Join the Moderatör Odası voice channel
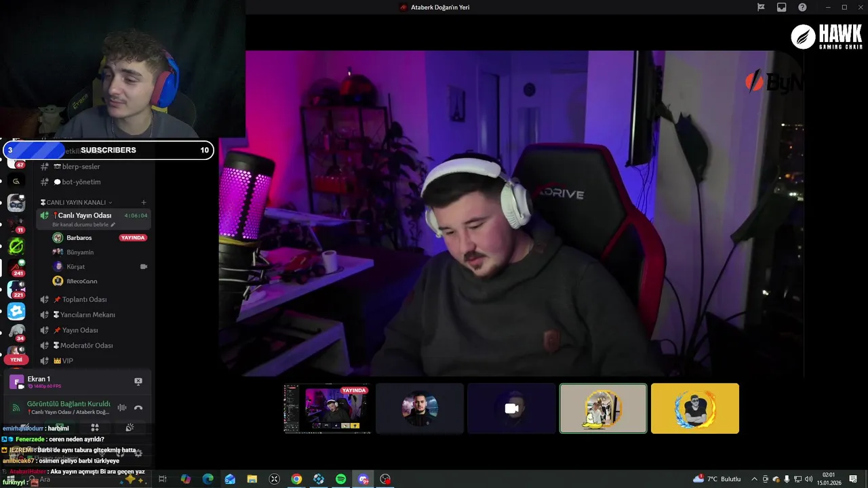The image size is (868, 488). pyautogui.click(x=93, y=346)
